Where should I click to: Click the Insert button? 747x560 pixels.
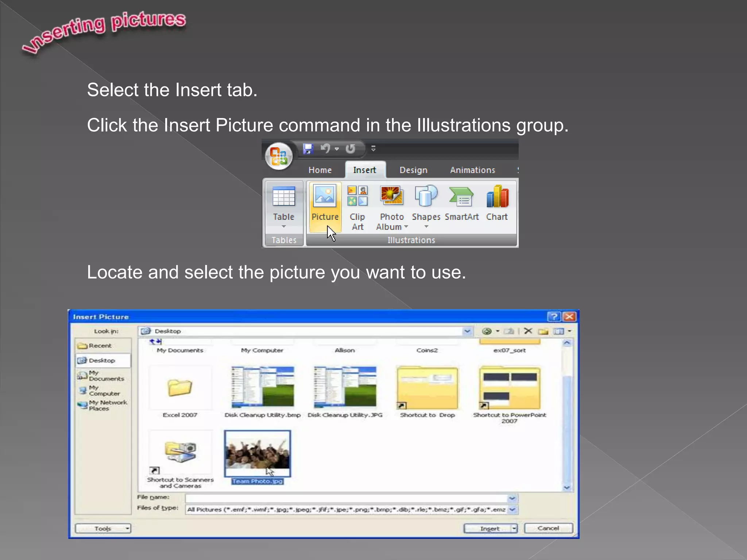point(488,528)
